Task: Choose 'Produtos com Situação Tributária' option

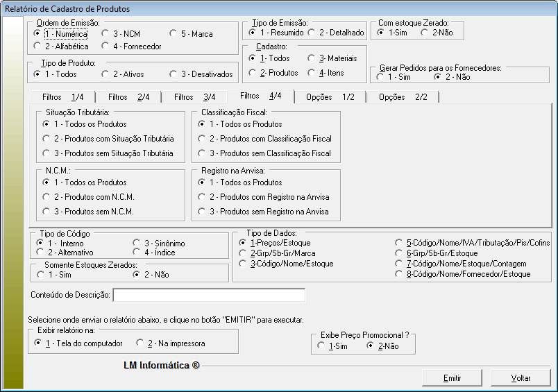Action: (x=47, y=139)
